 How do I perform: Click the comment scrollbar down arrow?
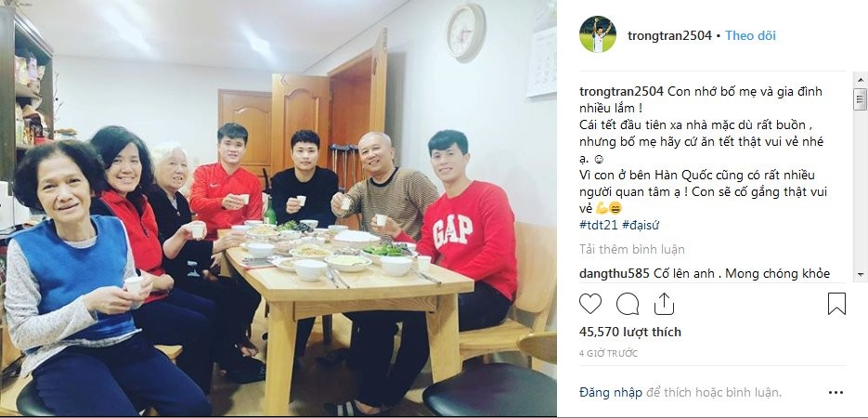point(860,275)
